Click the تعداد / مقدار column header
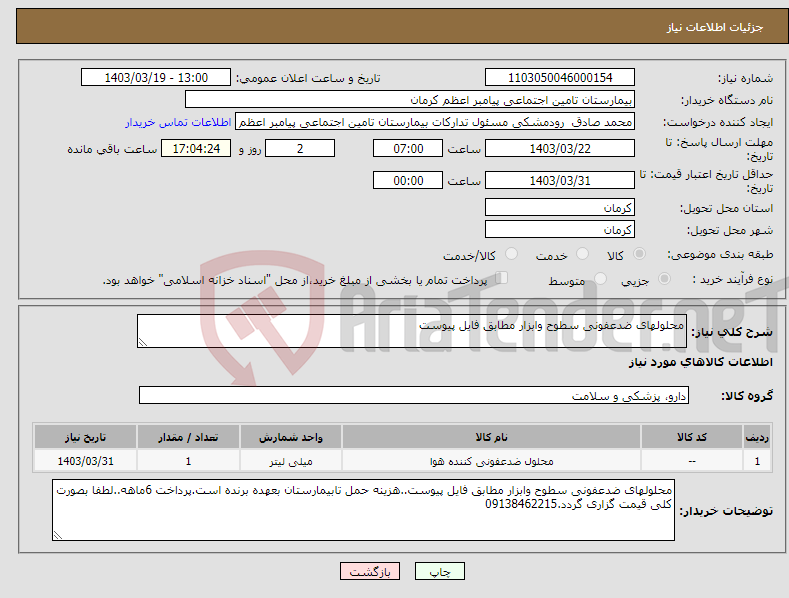 188,437
